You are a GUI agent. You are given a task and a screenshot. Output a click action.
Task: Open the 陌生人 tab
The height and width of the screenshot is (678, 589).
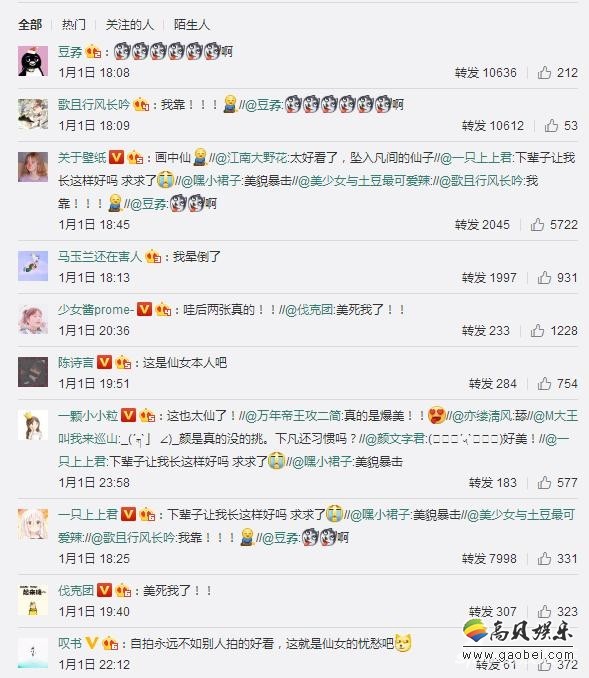pos(192,25)
